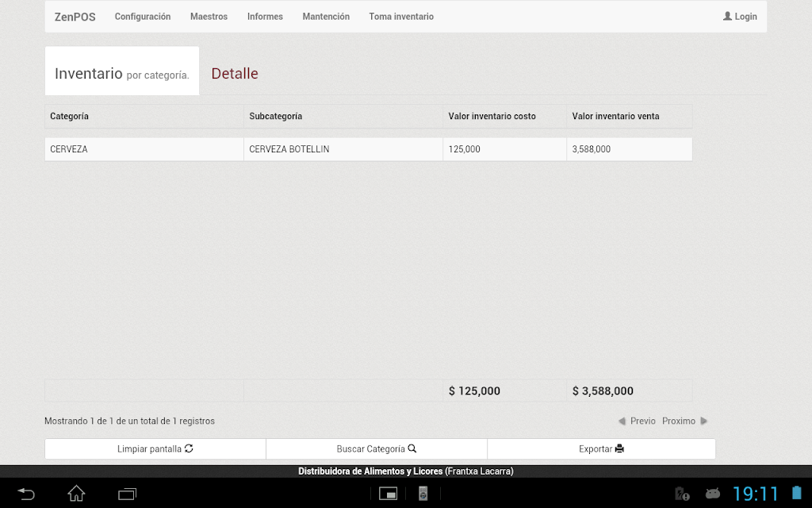The width and height of the screenshot is (812, 508).
Task: Tap the battery warning notification icon
Action: pyautogui.click(x=682, y=494)
